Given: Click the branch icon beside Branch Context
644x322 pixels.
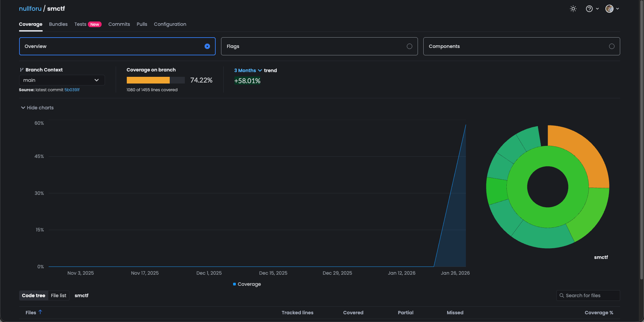Looking at the screenshot, I should coord(21,70).
